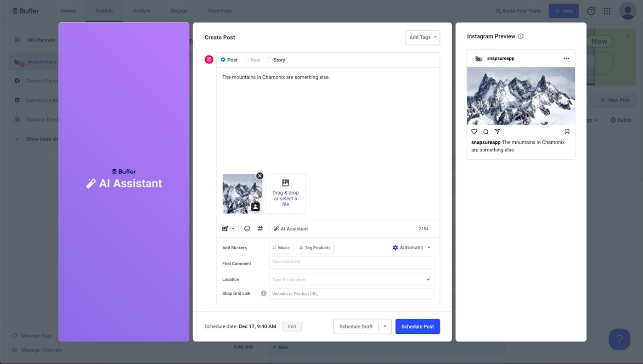Screen dimensions: 643x364
Task: Click Invite Your Team link
Action: (518, 11)
